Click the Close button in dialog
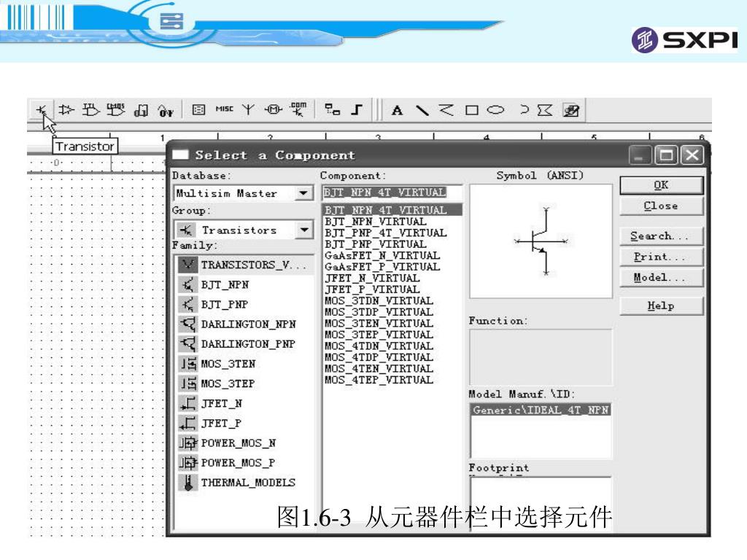Image resolution: width=747 pixels, height=560 pixels. pyautogui.click(x=661, y=206)
